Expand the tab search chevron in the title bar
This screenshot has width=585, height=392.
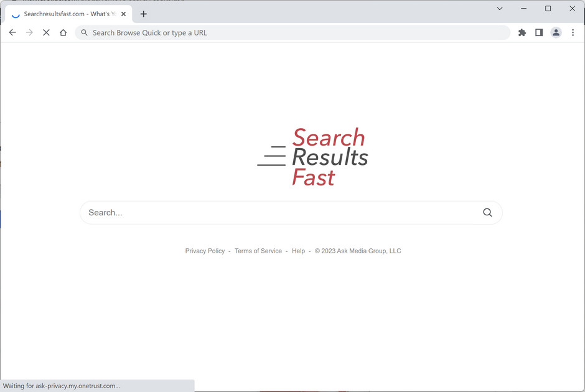500,9
